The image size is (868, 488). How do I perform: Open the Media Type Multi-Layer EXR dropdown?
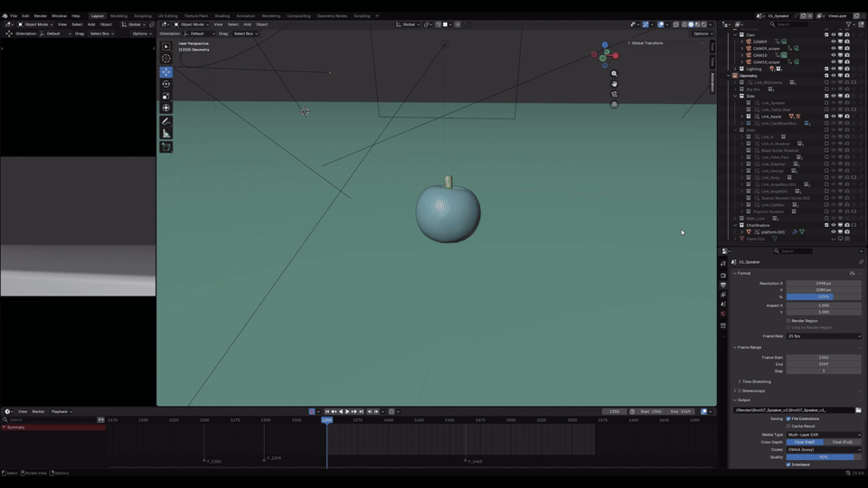tap(824, 435)
